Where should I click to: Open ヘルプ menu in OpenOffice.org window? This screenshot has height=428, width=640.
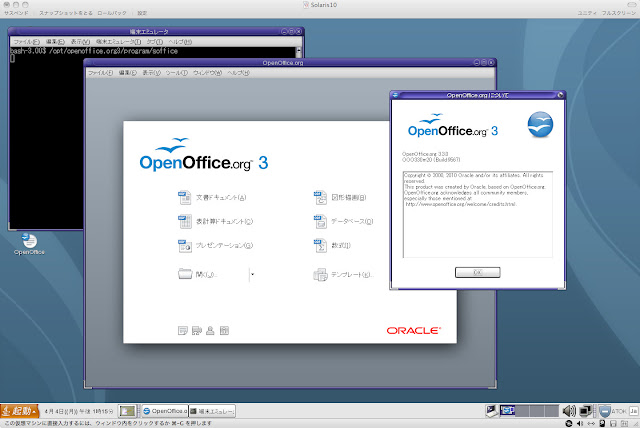click(x=238, y=73)
